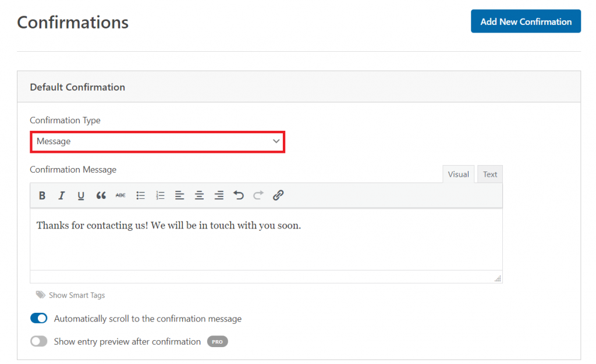This screenshot has height=364, width=596.
Task: Enable automatic scroll to confirmation message
Action: click(x=38, y=318)
